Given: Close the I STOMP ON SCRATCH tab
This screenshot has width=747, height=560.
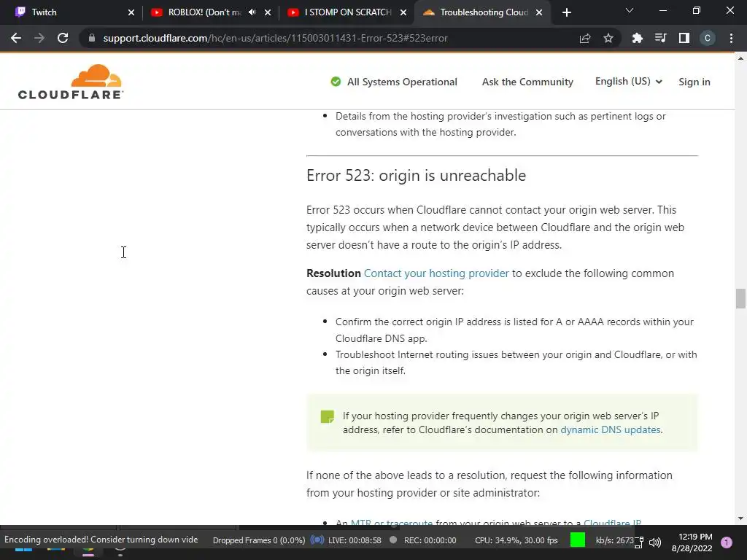Looking at the screenshot, I should point(403,12).
